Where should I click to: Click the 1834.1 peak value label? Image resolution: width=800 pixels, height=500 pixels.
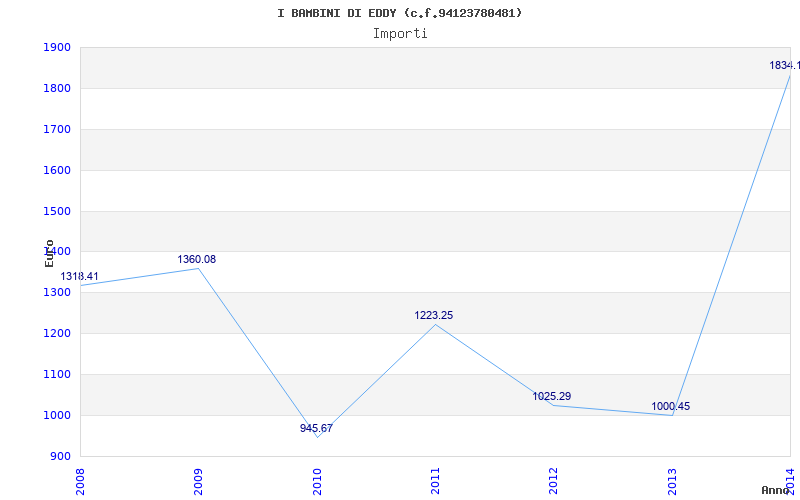coord(784,66)
